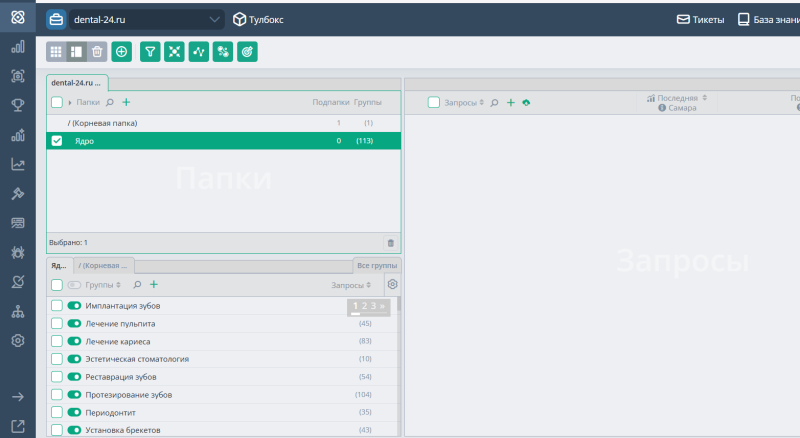800x438 pixels.
Task: Toggle off the Лечение кариеса switch
Action: coord(74,341)
